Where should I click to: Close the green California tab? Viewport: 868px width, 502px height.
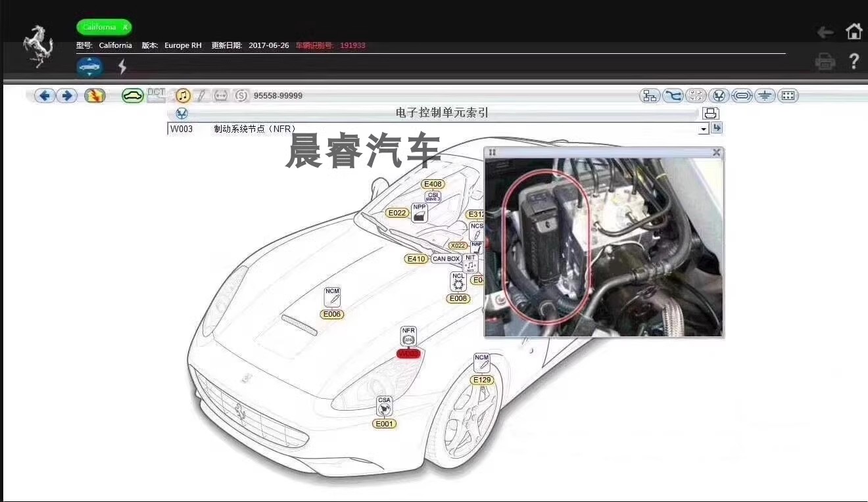point(125,27)
